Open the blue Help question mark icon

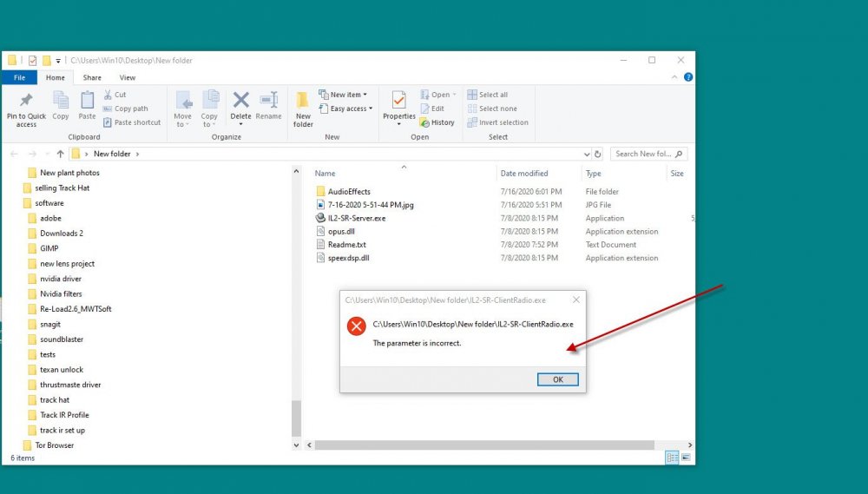[687, 77]
